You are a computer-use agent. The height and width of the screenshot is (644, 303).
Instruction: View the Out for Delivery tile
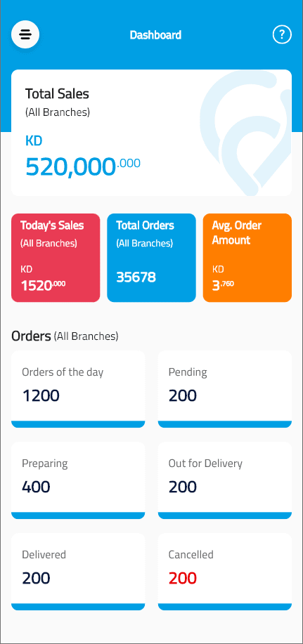pos(225,480)
